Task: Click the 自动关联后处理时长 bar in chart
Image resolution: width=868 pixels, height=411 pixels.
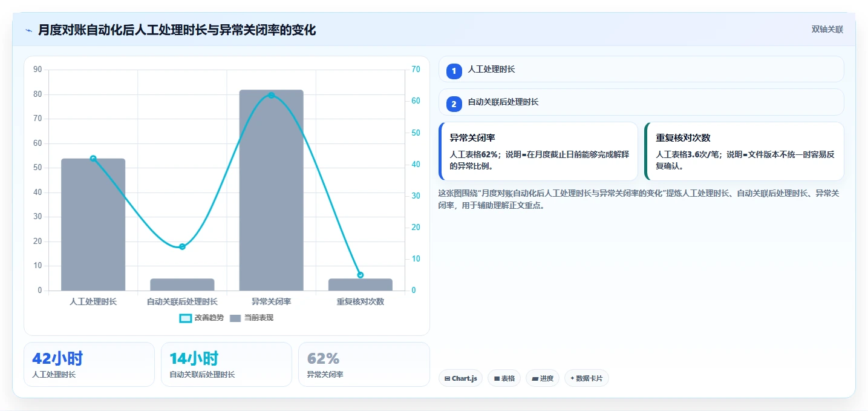Action: [x=182, y=284]
